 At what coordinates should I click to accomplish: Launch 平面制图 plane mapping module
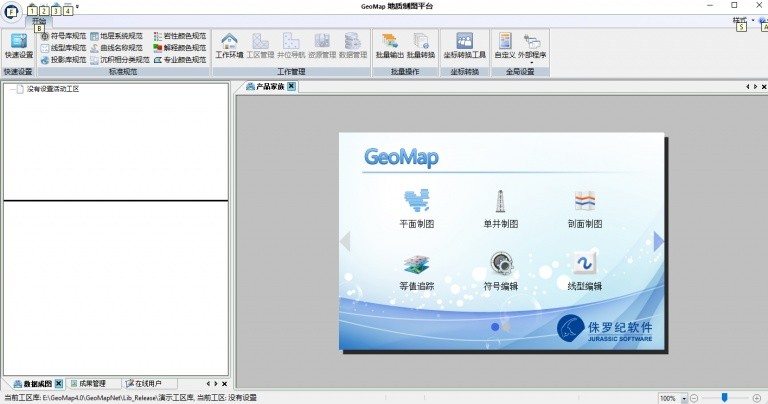click(416, 208)
